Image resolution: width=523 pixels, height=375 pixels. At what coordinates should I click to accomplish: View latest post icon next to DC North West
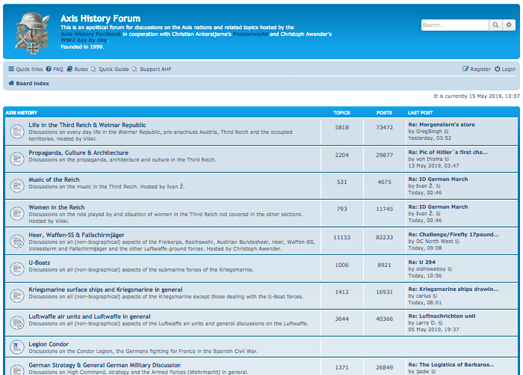pos(457,241)
